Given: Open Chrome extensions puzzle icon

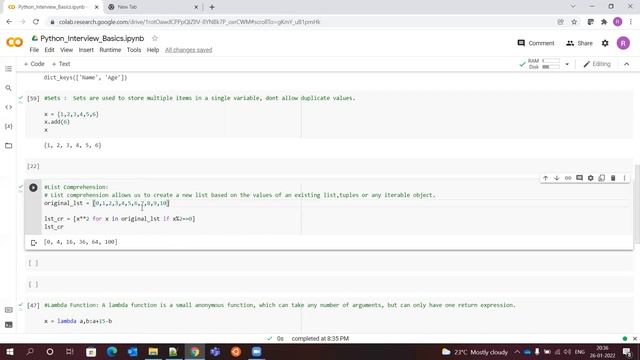Looking at the screenshot, I should (x=604, y=22).
